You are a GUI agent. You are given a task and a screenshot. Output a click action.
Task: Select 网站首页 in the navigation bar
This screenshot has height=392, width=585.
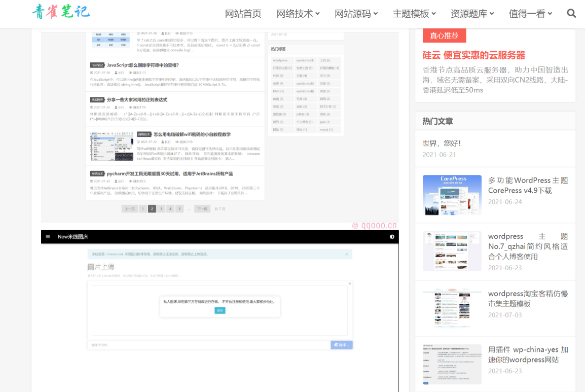click(244, 14)
